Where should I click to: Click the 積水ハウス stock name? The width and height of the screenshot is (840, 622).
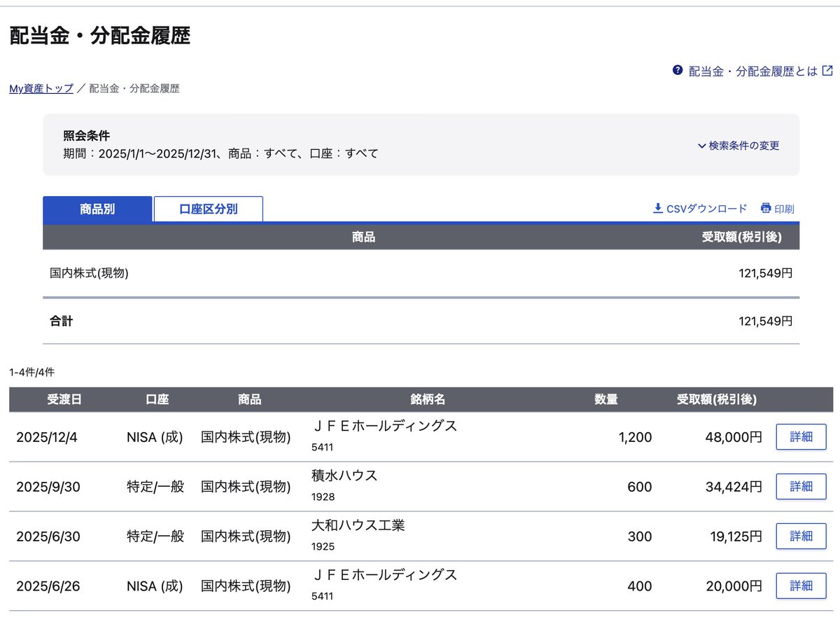tap(346, 475)
